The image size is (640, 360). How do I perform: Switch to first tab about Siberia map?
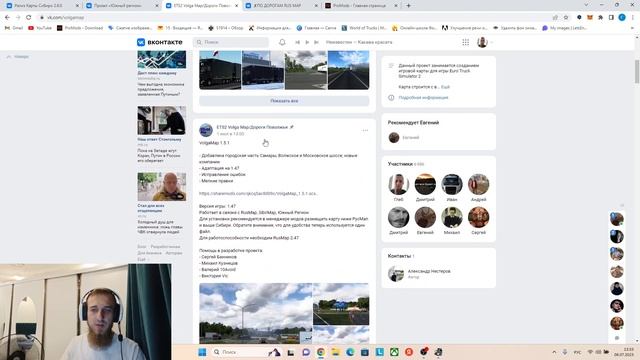pyautogui.click(x=42, y=6)
